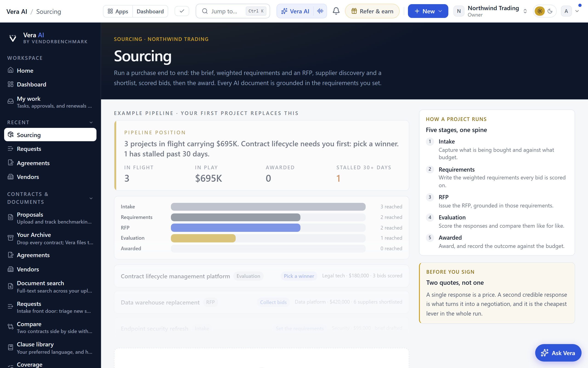Click Set the requirements action

coord(300,328)
